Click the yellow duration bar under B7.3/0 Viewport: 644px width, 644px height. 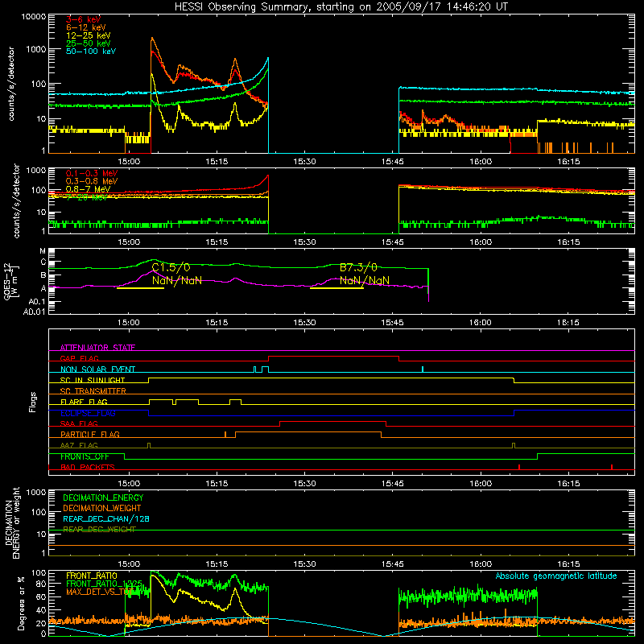click(x=336, y=288)
